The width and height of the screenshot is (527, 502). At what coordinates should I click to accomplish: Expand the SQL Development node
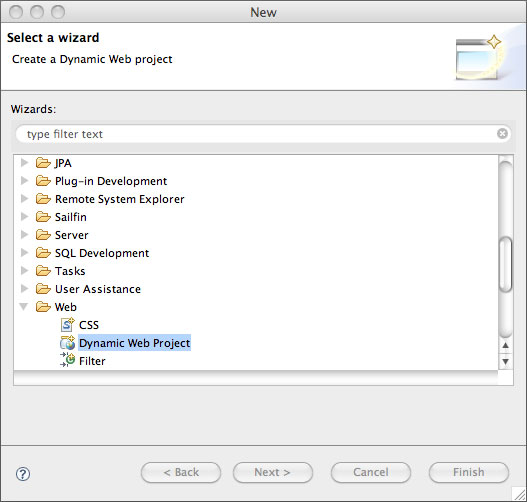click(24, 252)
